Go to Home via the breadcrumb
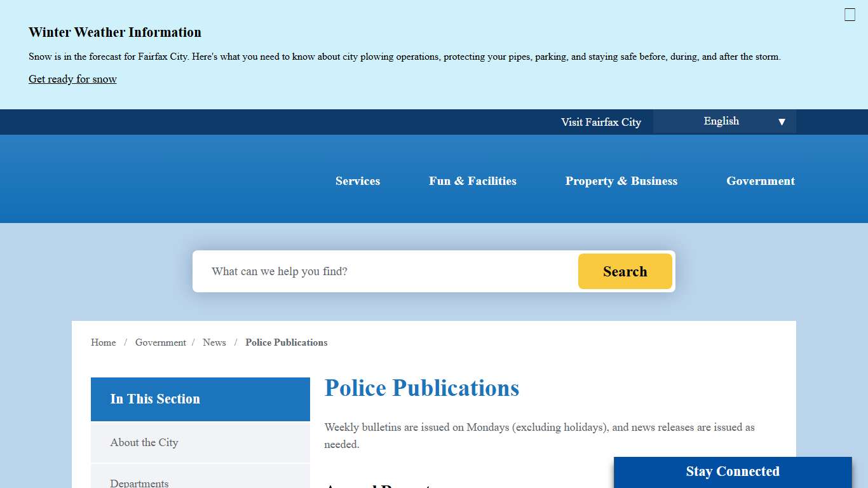This screenshot has height=488, width=868. coord(103,342)
